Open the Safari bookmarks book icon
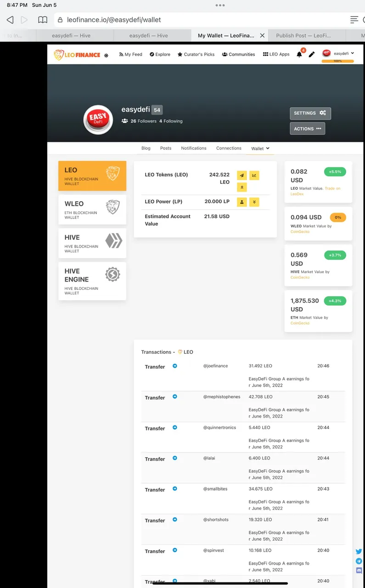Viewport: 365px width, 588px height. 43,20
